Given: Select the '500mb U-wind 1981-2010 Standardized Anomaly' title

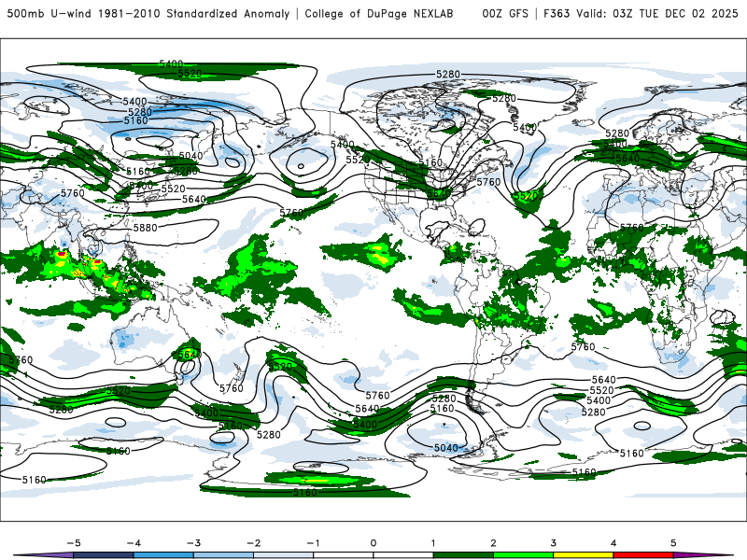Looking at the screenshot, I should [x=148, y=14].
